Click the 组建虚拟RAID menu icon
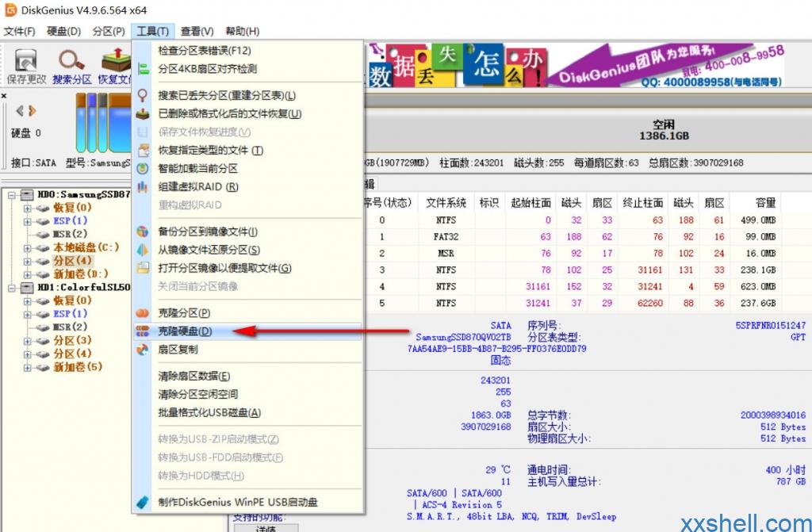 point(143,186)
